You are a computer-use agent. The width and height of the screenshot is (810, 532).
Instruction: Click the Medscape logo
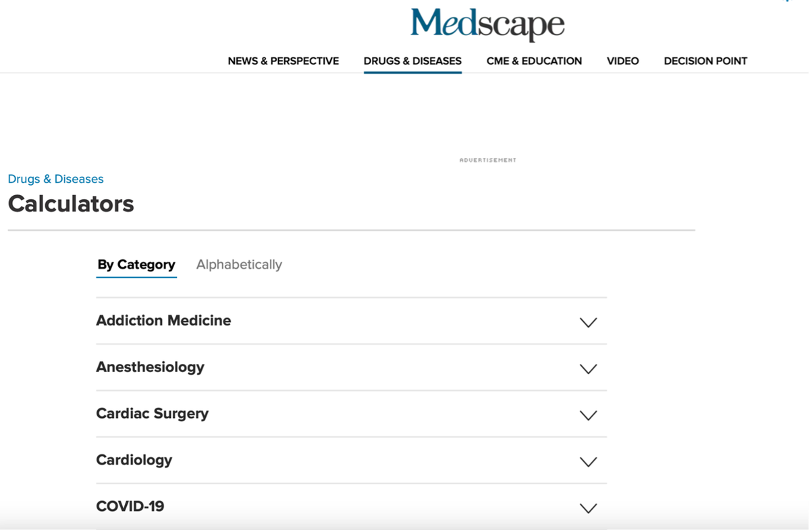point(487,24)
